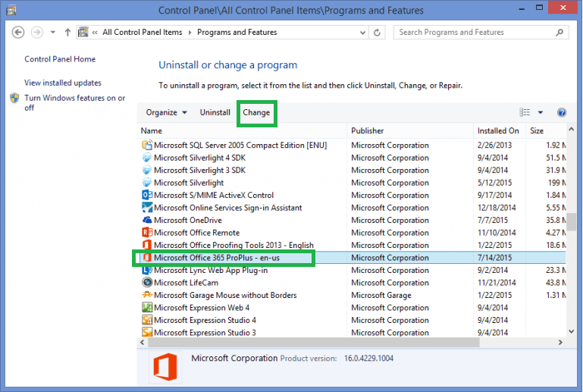Click the search magnifier icon
583x392 pixels.
[x=559, y=33]
